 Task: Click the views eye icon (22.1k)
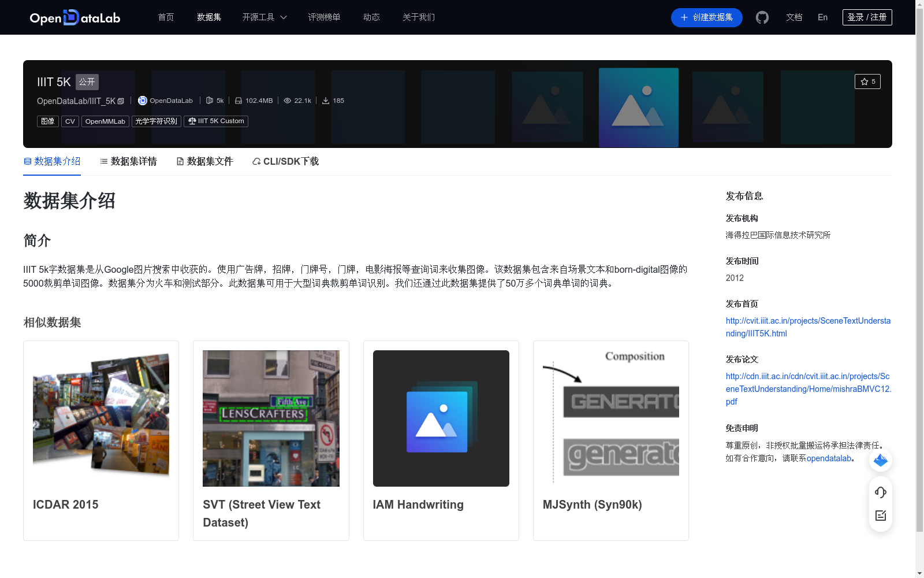click(287, 101)
